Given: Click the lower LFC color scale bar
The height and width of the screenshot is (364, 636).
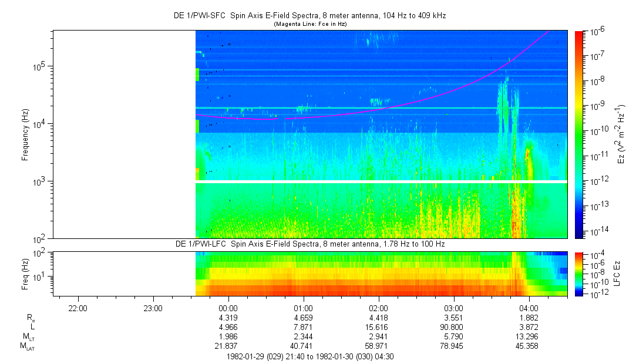Looking at the screenshot, I should click(x=579, y=274).
